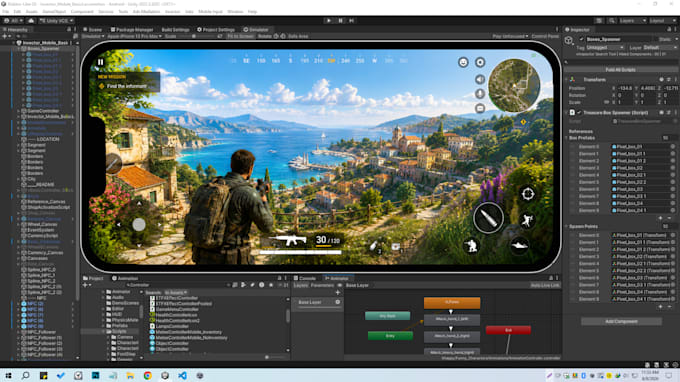
Task: Open the Undo History icon in the toolbar
Action: [599, 20]
